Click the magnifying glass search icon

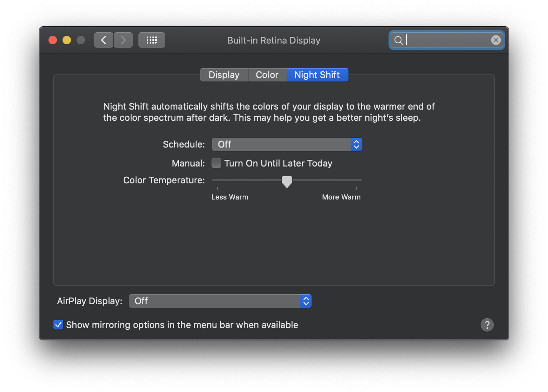coord(398,40)
